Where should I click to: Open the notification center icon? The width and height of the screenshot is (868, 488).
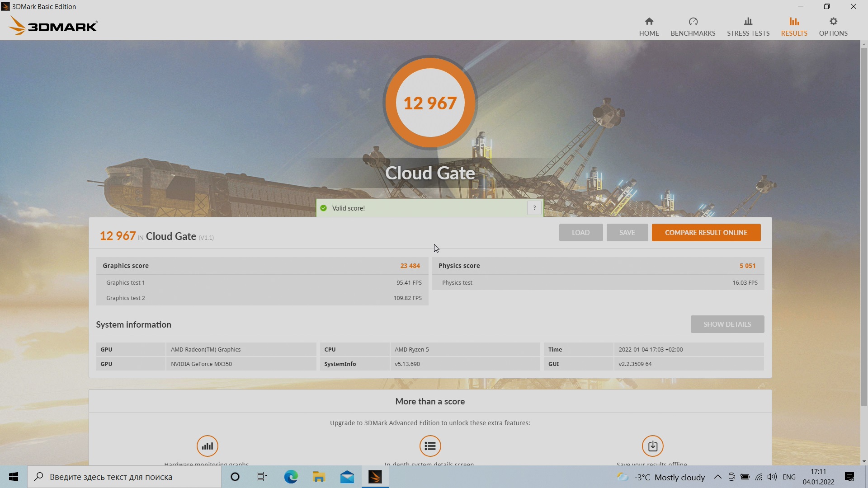(x=849, y=477)
